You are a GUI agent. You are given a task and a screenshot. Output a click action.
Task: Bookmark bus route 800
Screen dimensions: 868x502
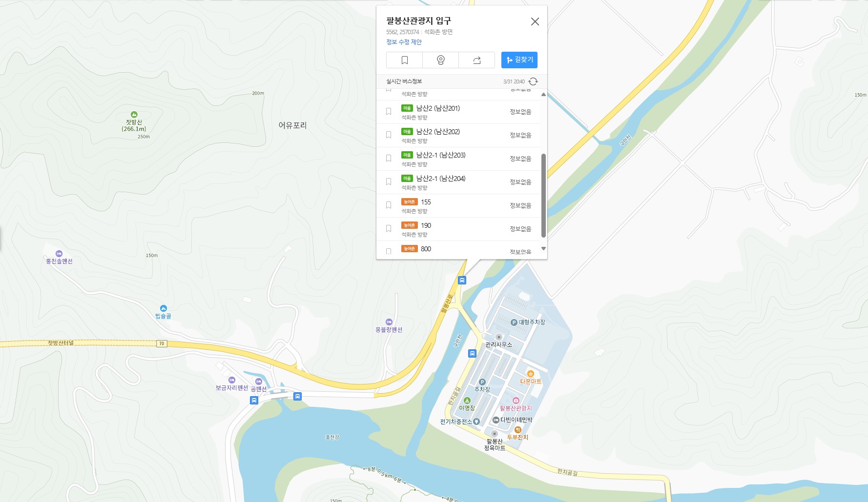pos(389,251)
